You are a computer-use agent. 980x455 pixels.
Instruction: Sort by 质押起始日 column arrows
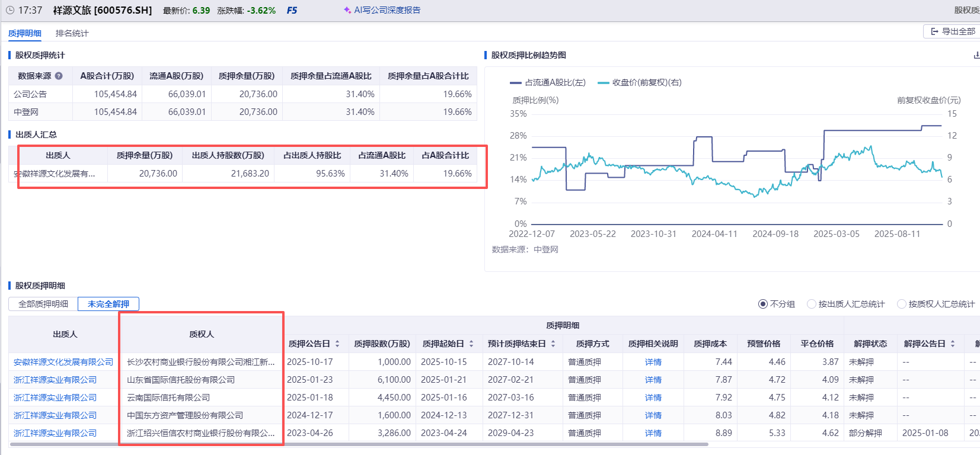coord(471,344)
